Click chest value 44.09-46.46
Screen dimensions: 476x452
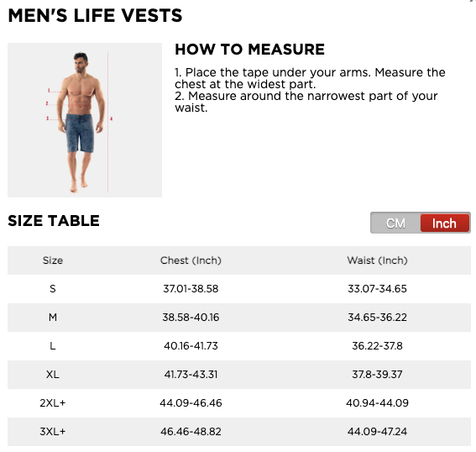[x=191, y=402]
